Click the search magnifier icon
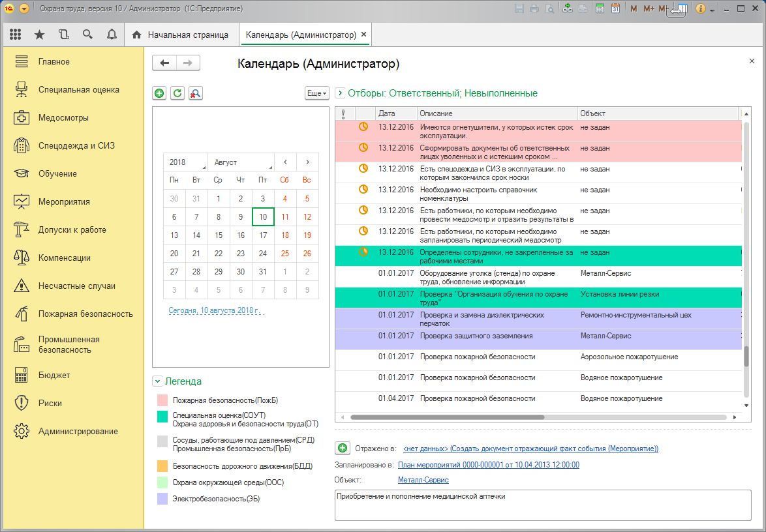The height and width of the screenshot is (532, 766). click(x=87, y=35)
